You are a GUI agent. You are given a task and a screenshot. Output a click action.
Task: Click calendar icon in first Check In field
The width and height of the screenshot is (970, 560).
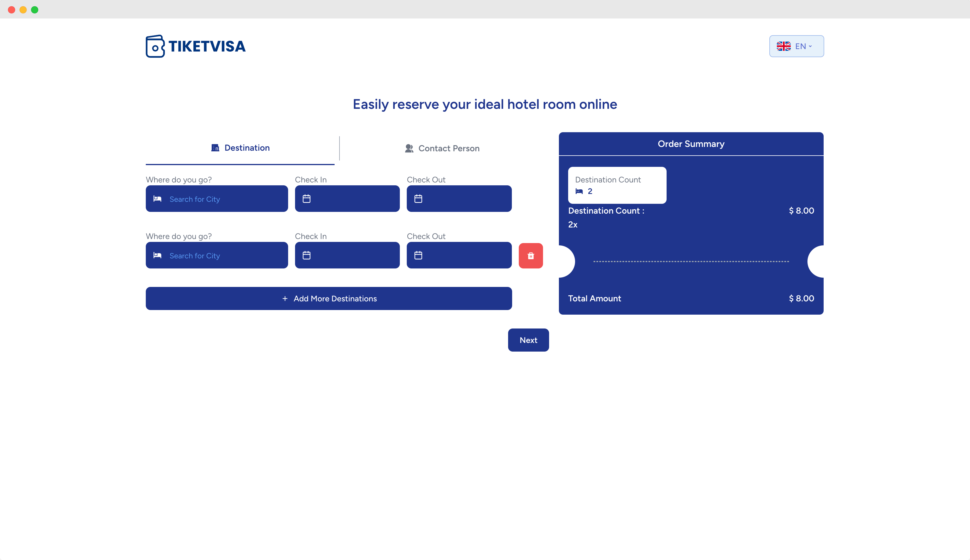click(307, 199)
